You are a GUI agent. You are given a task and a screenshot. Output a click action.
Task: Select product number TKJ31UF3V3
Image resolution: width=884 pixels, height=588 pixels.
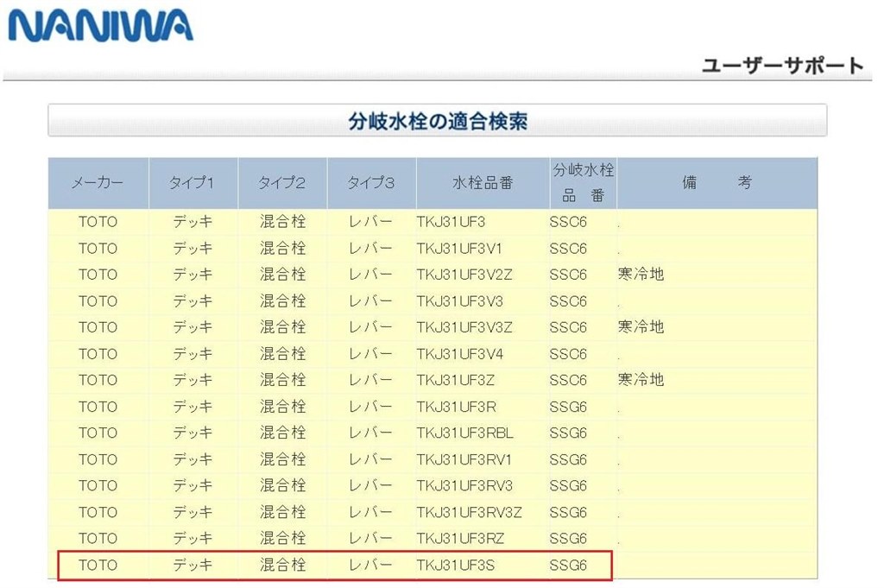click(459, 301)
